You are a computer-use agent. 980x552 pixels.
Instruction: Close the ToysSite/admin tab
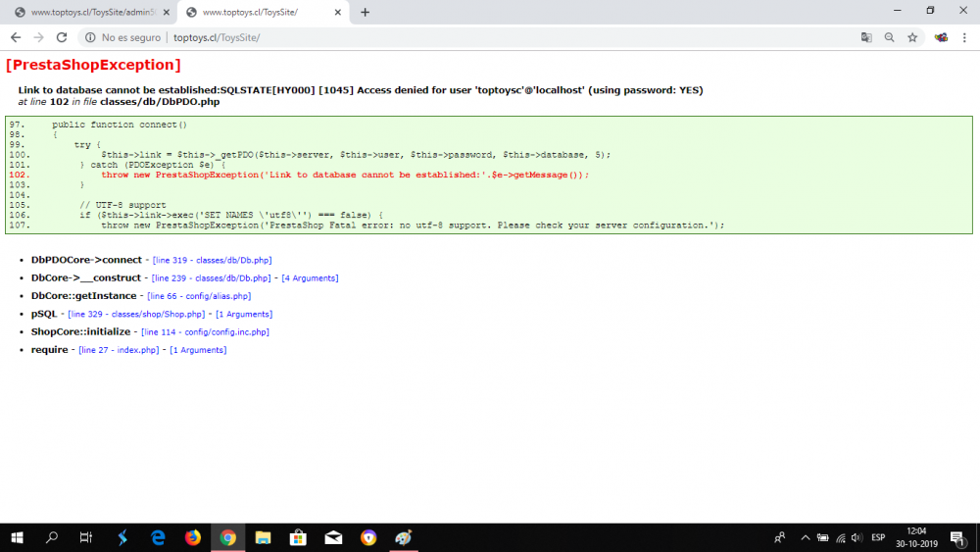[167, 12]
